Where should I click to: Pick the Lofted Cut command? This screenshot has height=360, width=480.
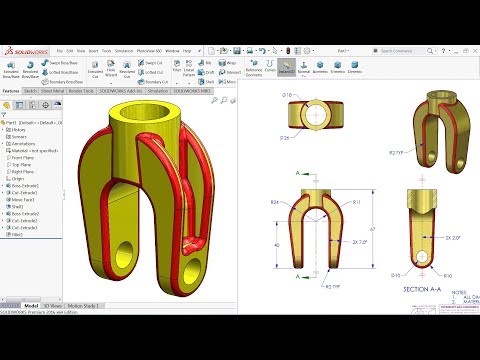tap(150, 72)
